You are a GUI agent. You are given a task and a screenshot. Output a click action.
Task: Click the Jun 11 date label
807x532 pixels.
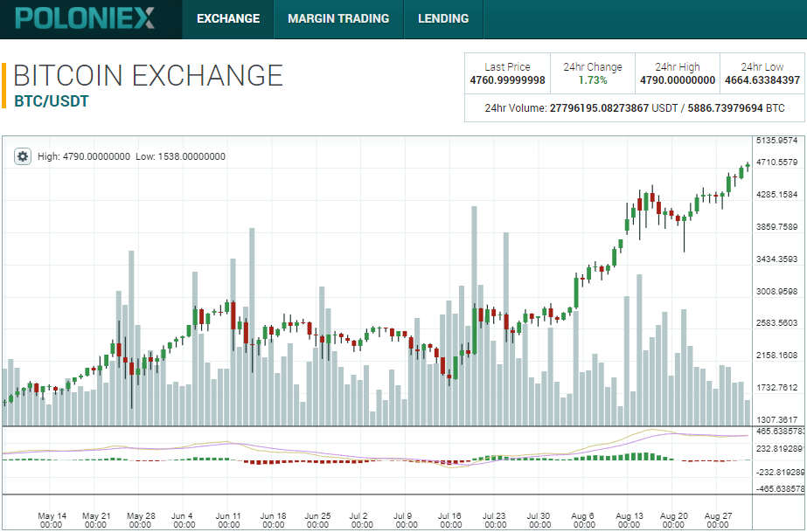pos(230,520)
